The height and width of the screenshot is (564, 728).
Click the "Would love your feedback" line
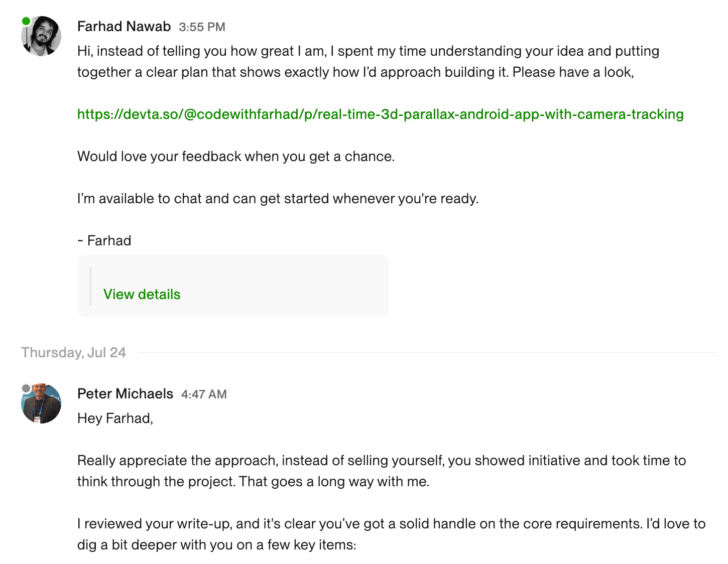236,157
